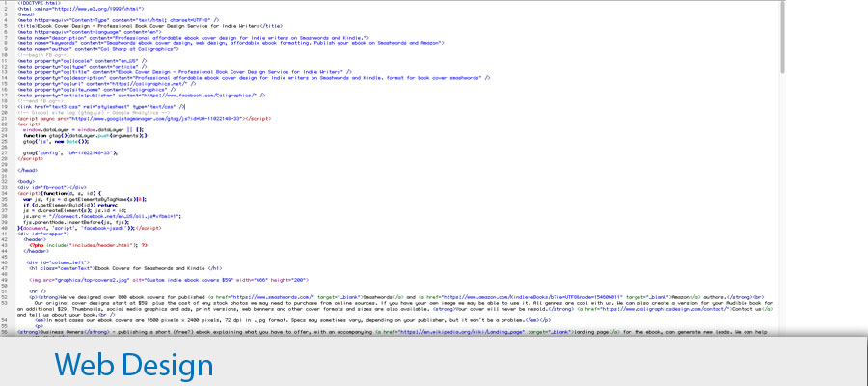
Task: Click the article:publisher facebook.com line
Action: [141, 96]
